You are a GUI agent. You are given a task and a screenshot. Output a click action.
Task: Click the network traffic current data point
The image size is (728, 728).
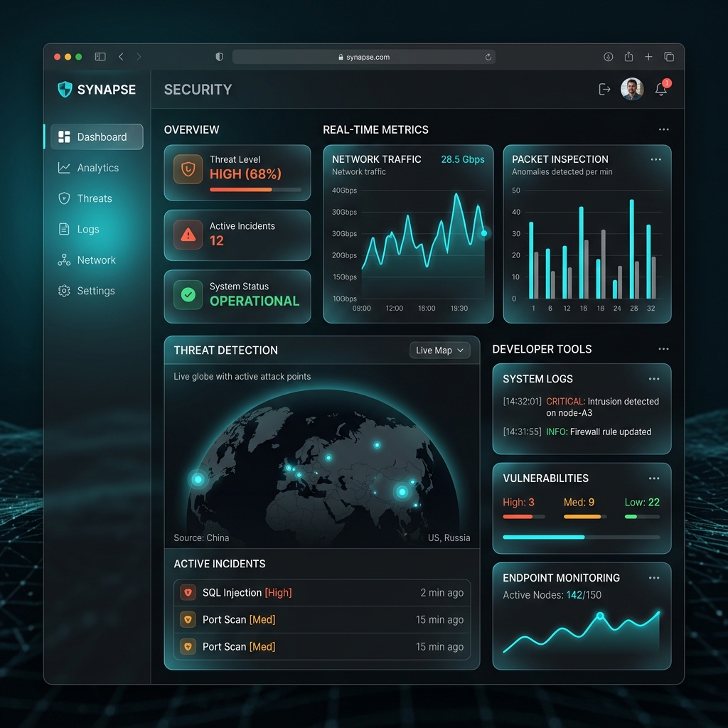(483, 233)
